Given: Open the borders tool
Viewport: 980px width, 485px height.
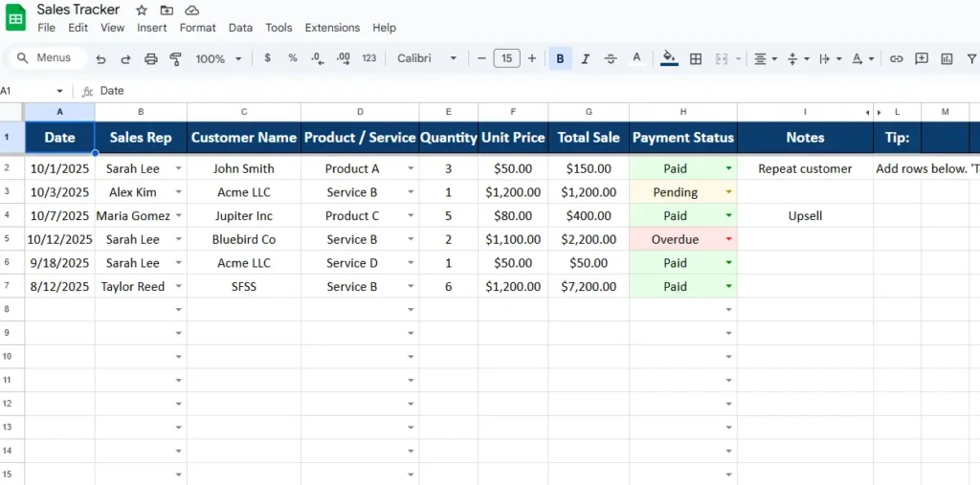Looking at the screenshot, I should [x=695, y=58].
